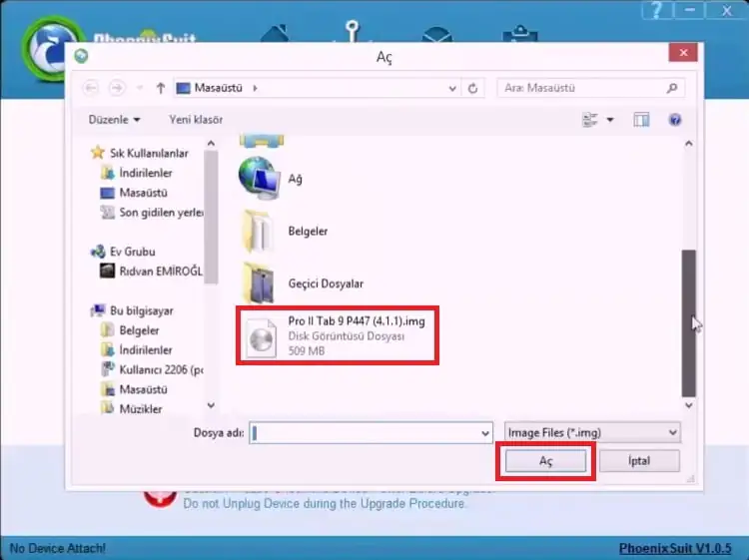Create a new folder with Yeni klasör
749x560 pixels.
click(196, 120)
